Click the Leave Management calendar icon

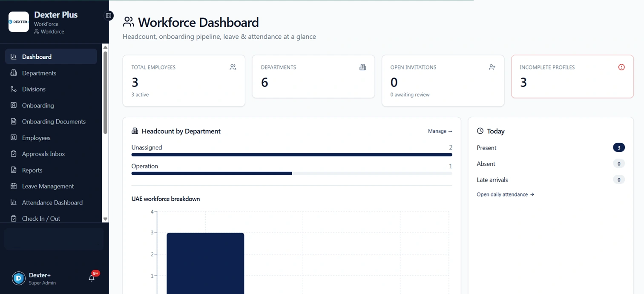(14, 186)
